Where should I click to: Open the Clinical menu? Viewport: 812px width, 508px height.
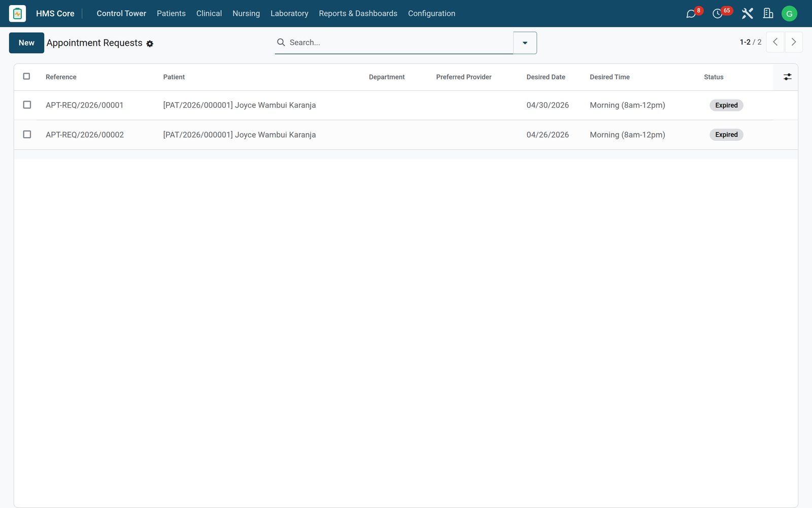coord(209,13)
